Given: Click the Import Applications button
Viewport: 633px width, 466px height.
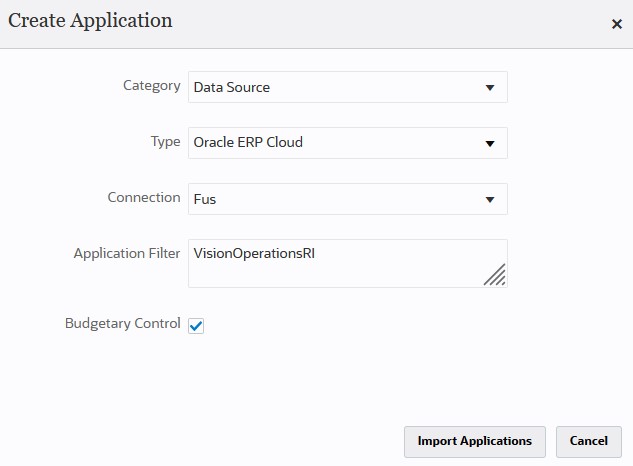Looking at the screenshot, I should [x=474, y=441].
